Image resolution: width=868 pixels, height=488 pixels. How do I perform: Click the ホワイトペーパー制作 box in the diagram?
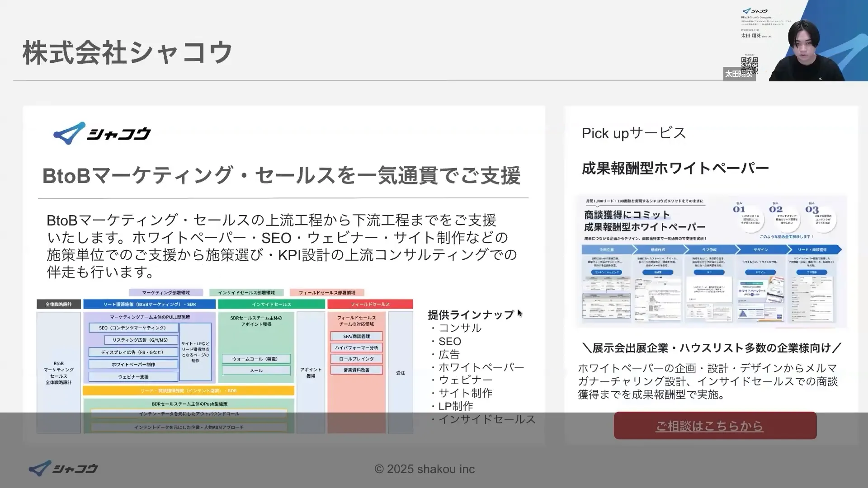(x=133, y=364)
